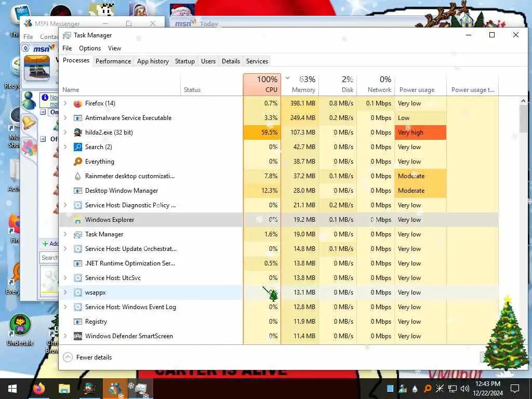Click the Firefox process icon
This screenshot has height=399, width=532.
(78, 103)
